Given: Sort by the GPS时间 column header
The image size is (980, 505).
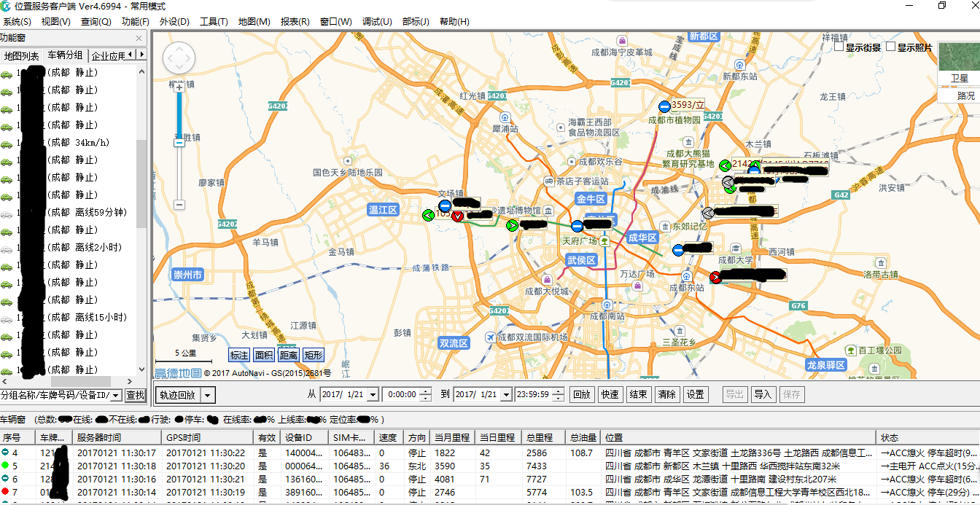Looking at the screenshot, I should click(x=207, y=438).
